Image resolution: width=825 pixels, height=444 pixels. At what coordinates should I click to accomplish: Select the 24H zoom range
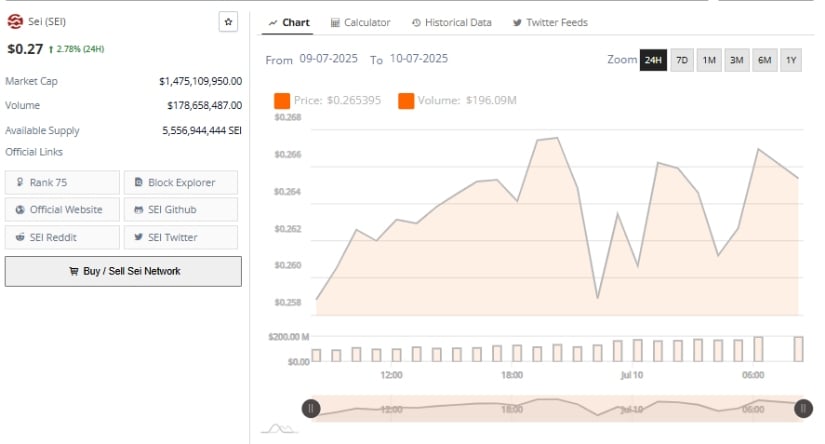[653, 60]
